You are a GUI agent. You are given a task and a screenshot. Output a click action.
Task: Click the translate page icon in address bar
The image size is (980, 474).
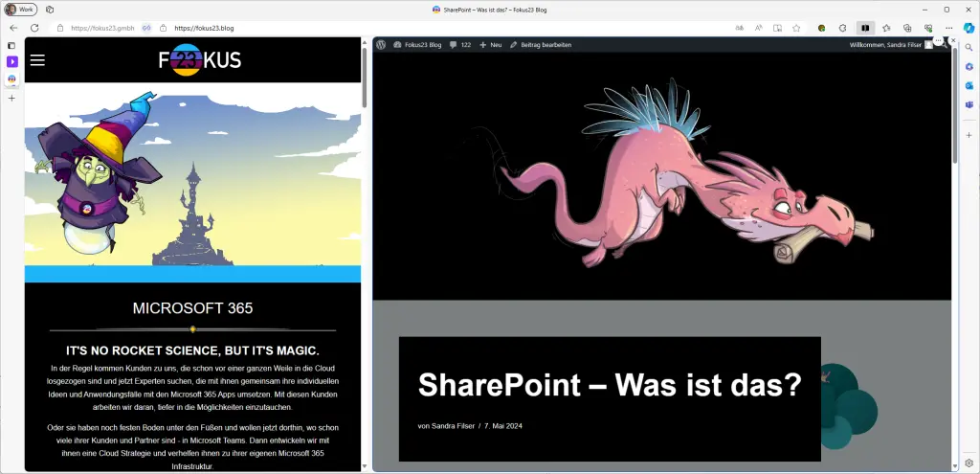[740, 28]
